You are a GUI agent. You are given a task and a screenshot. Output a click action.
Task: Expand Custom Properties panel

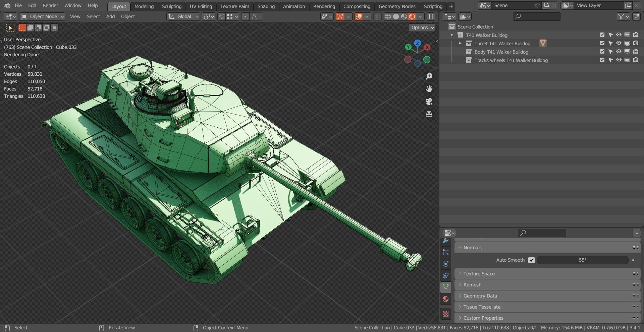click(547, 318)
